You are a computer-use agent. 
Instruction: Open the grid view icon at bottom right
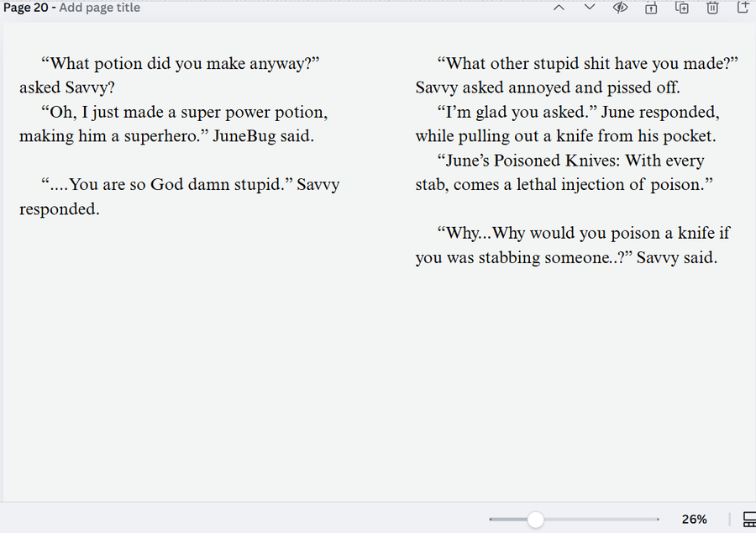(749, 520)
